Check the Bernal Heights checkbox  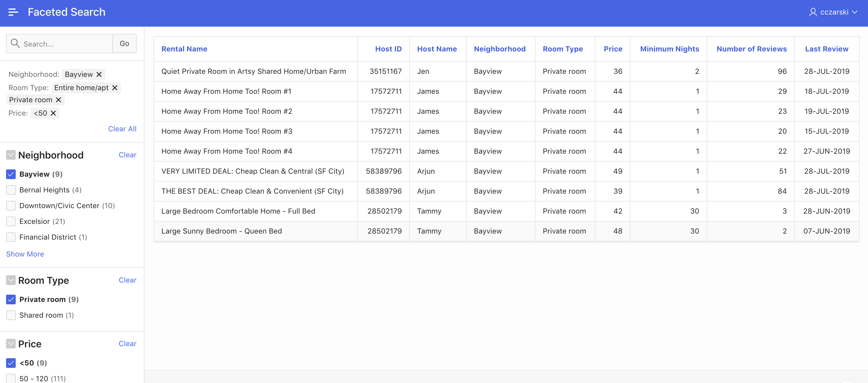click(x=11, y=190)
